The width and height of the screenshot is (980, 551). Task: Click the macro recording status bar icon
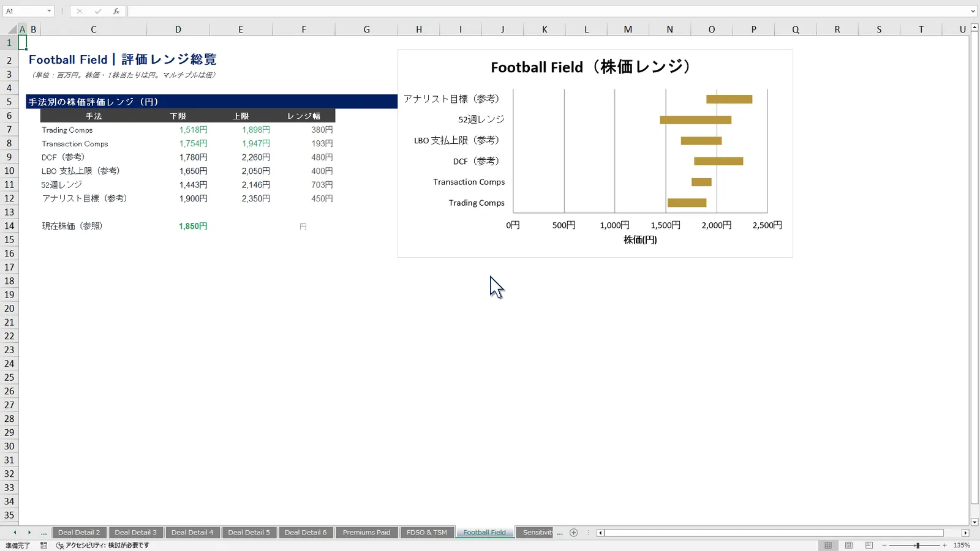pyautogui.click(x=43, y=545)
